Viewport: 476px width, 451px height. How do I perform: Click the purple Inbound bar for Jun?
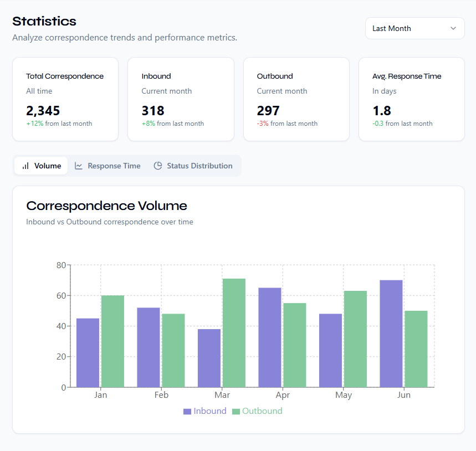click(391, 334)
